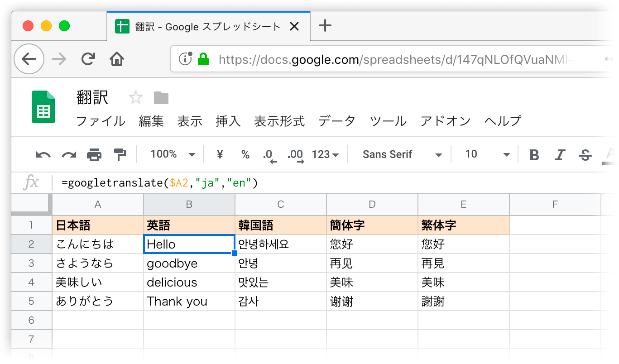The width and height of the screenshot is (619, 364).
Task: Move document using the folder icon
Action: (x=161, y=97)
